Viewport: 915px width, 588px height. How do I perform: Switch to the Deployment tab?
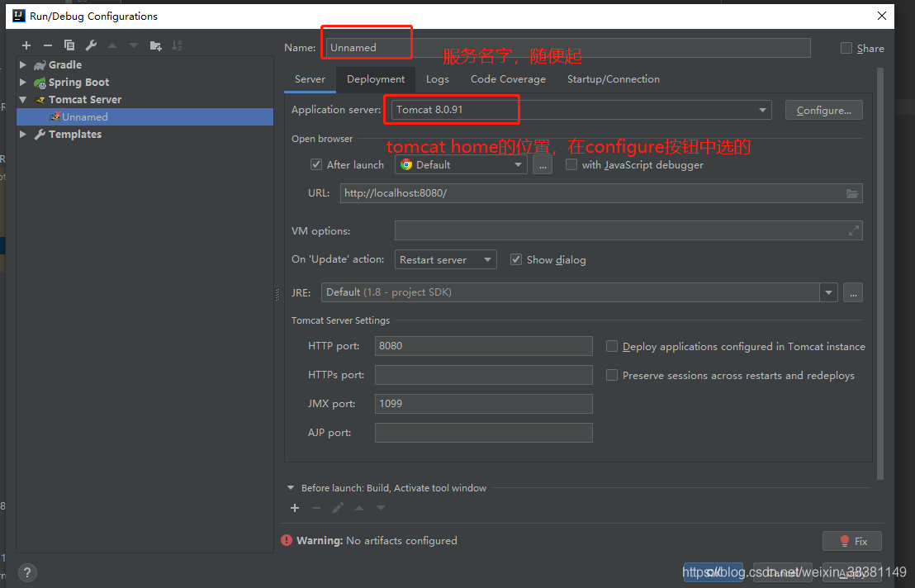coord(376,79)
